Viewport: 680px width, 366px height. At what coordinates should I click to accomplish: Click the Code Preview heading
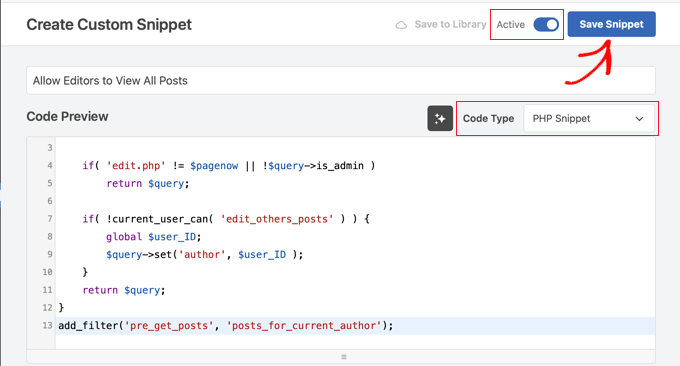[x=67, y=116]
